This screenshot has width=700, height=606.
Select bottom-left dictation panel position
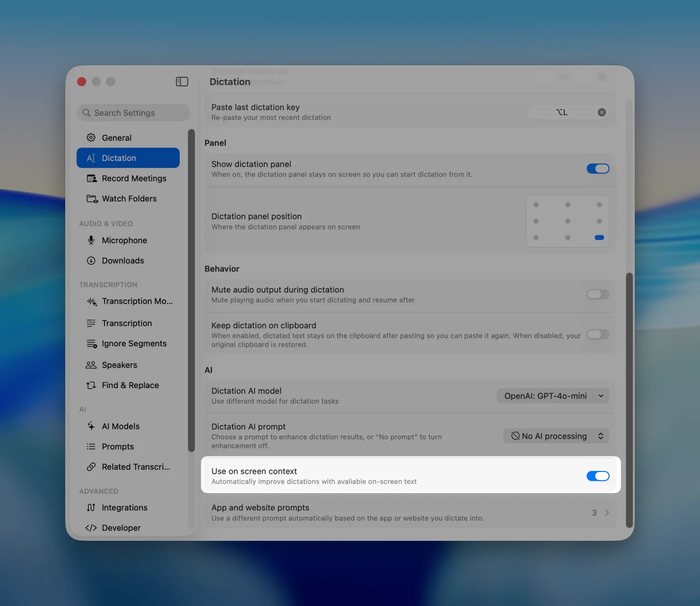[536, 237]
